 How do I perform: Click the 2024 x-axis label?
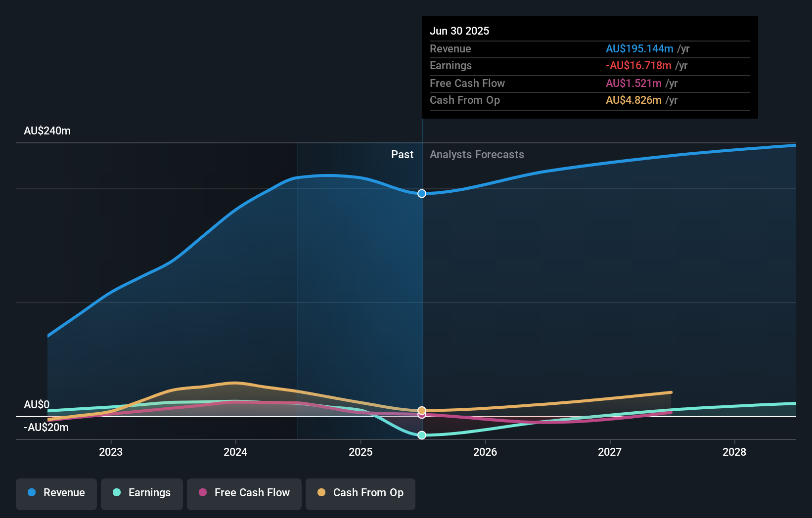point(235,452)
